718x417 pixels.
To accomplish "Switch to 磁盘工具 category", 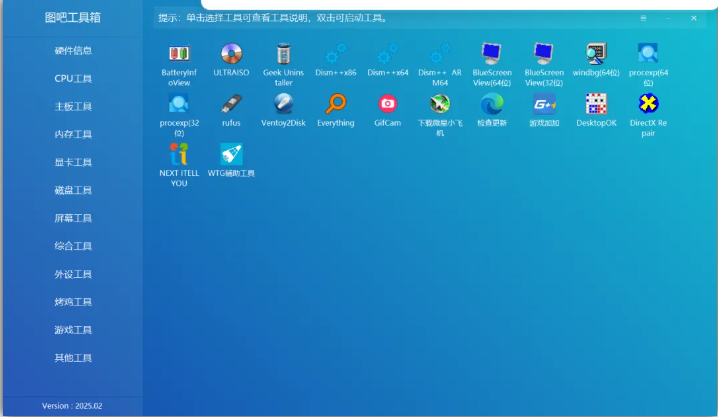I will pyautogui.click(x=73, y=190).
